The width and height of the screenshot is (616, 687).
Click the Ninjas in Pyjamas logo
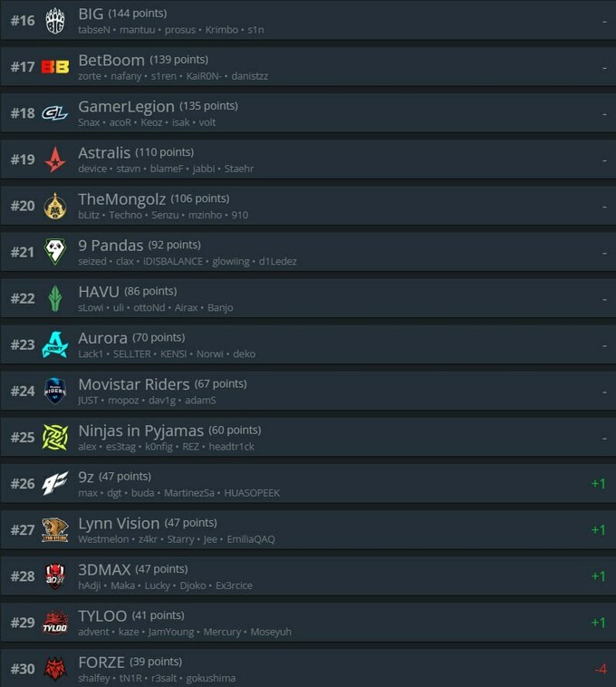[x=55, y=437]
